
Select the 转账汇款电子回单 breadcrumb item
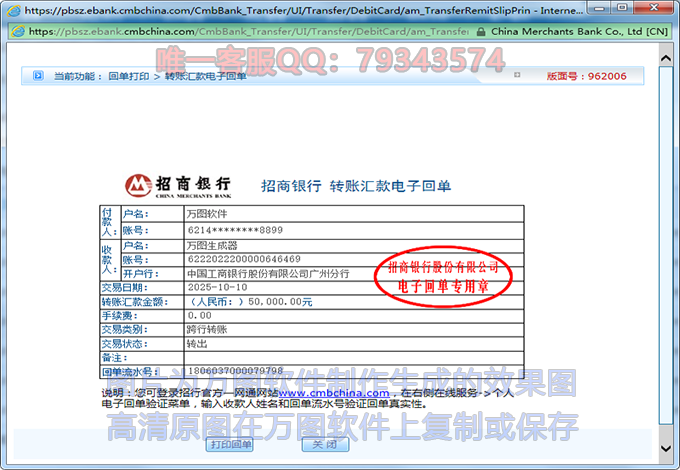pos(205,76)
